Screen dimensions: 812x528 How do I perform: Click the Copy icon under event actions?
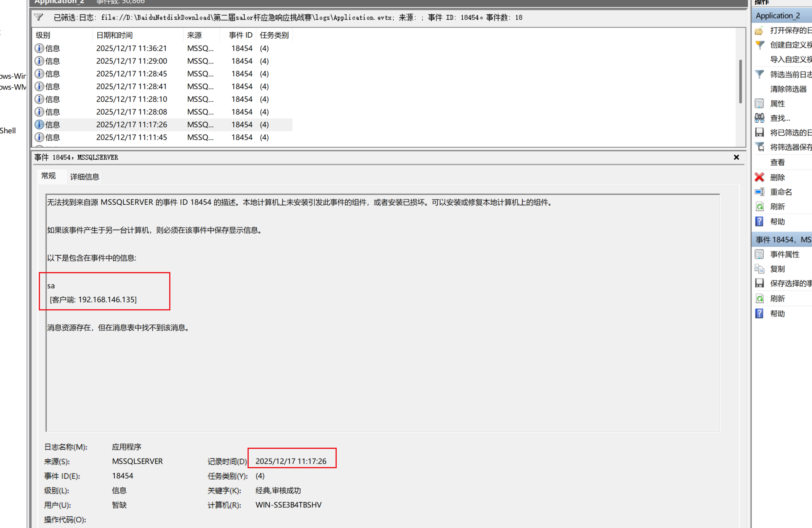760,269
